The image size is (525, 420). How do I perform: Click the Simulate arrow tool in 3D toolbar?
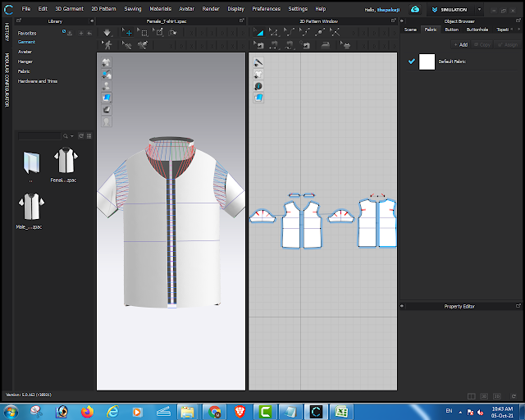107,32
